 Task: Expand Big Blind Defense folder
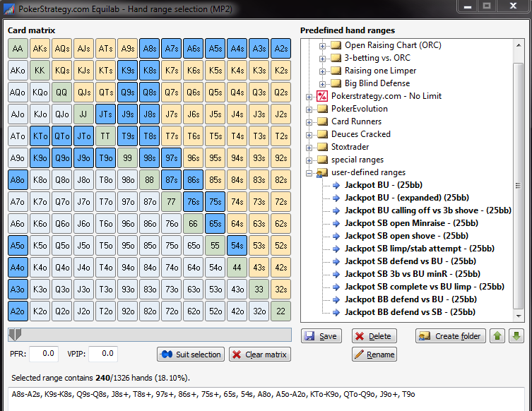[x=322, y=84]
